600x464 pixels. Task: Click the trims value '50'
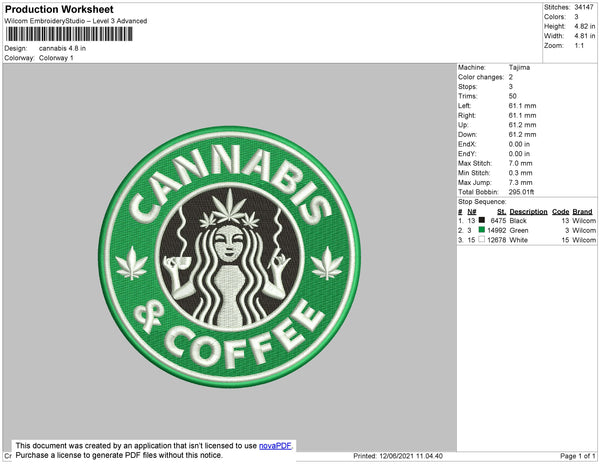[513, 96]
